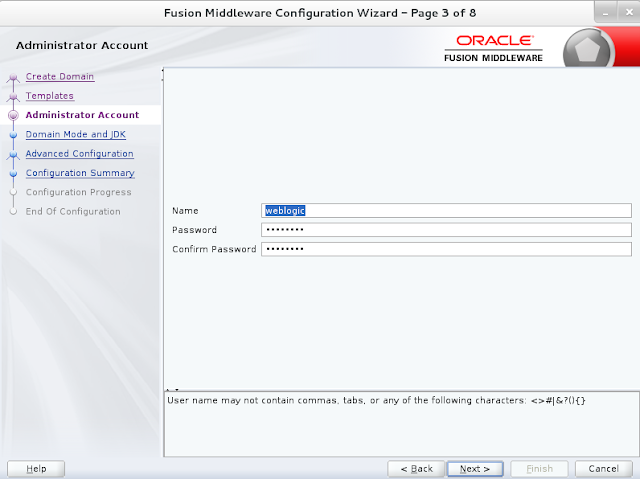This screenshot has height=479, width=640.
Task: Click the Configuration Summary step node icon
Action: (x=13, y=173)
